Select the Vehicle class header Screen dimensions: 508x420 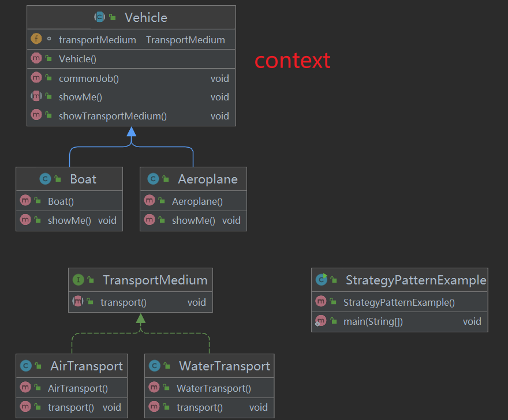click(131, 17)
